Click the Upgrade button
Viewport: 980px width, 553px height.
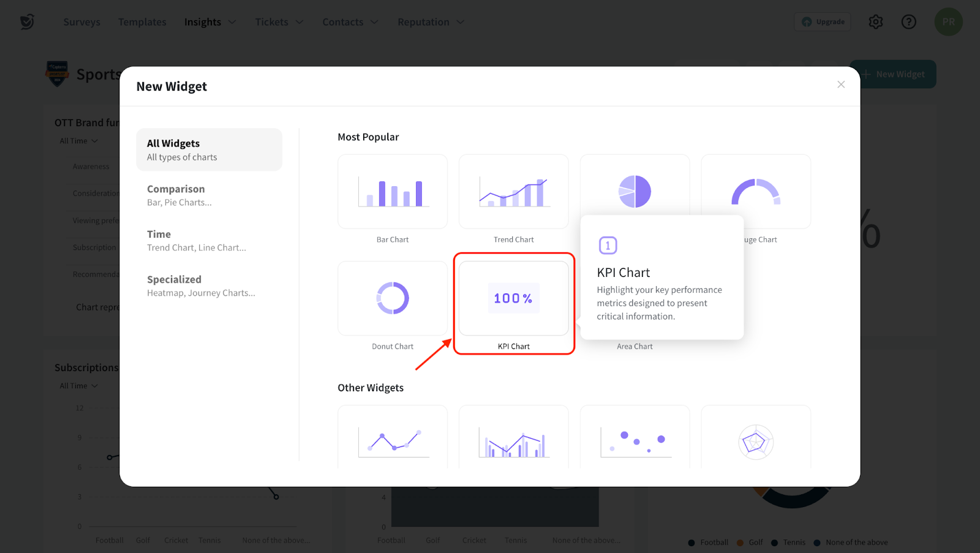pyautogui.click(x=823, y=22)
